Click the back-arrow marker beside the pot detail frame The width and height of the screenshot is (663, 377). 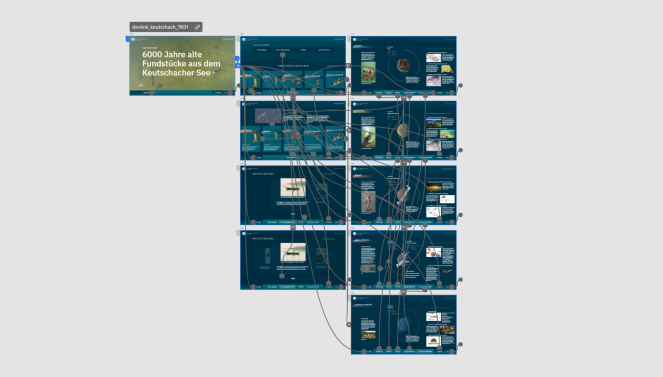(x=348, y=66)
